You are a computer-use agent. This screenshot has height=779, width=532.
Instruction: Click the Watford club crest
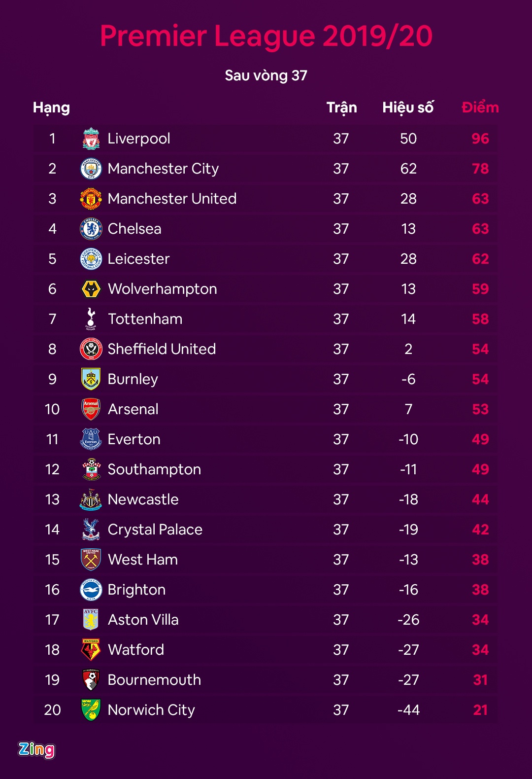(x=91, y=650)
